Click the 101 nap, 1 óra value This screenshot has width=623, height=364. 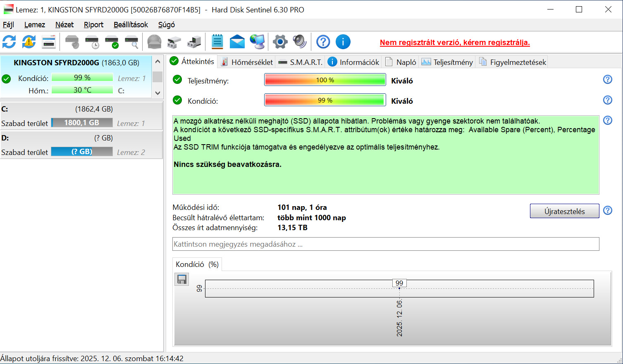coord(302,207)
